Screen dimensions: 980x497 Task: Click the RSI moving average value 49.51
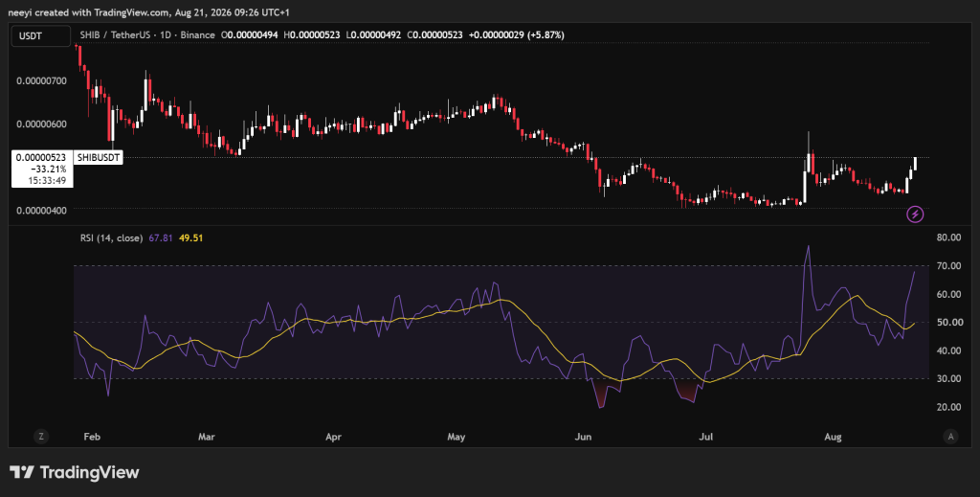pyautogui.click(x=191, y=237)
